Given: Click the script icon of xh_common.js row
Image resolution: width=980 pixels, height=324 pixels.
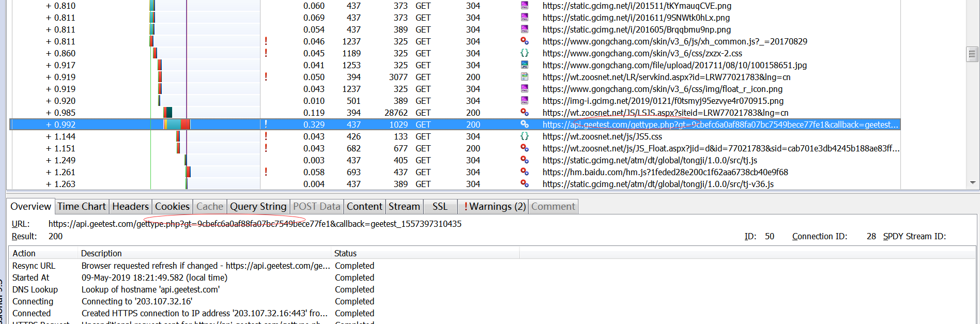Looking at the screenshot, I should click(524, 41).
